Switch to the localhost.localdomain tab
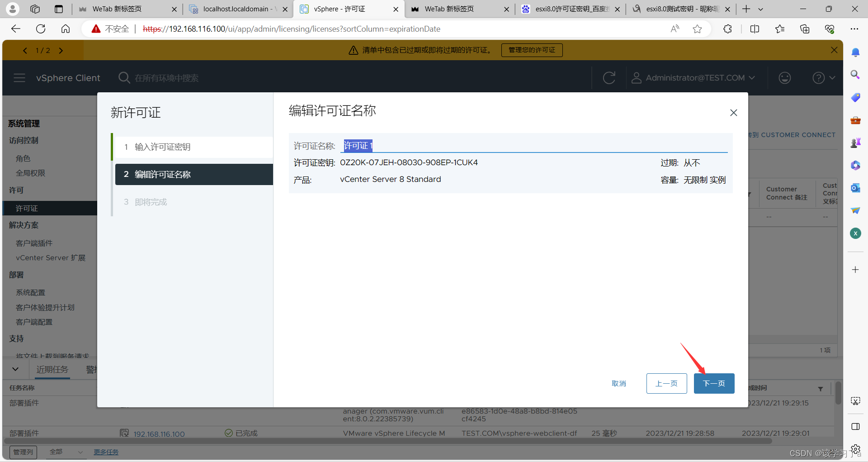 238,9
